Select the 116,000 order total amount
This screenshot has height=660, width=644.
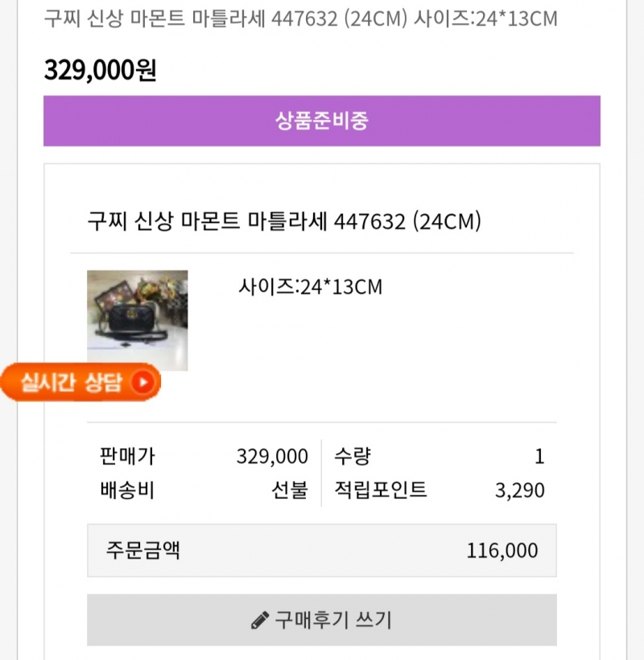point(502,551)
